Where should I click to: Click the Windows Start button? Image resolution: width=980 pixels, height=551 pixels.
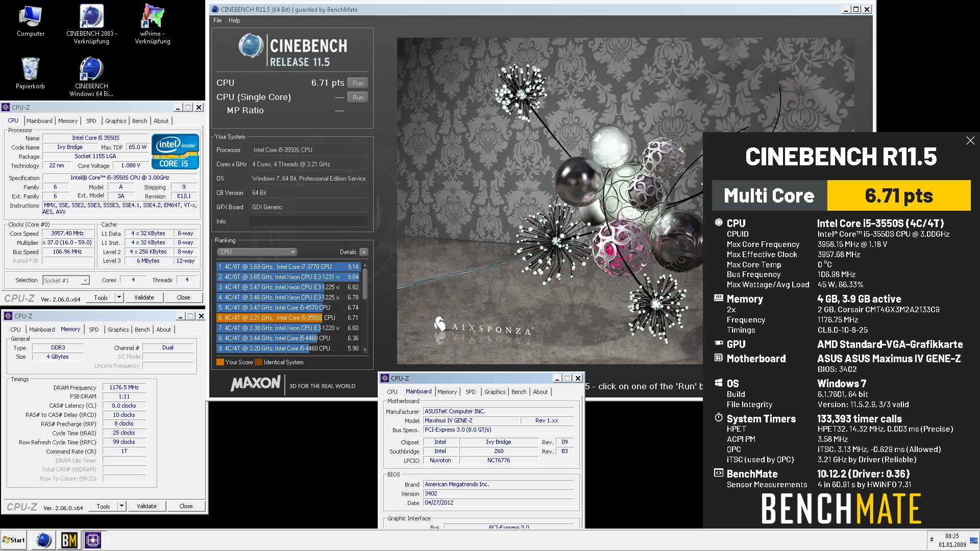click(x=14, y=540)
